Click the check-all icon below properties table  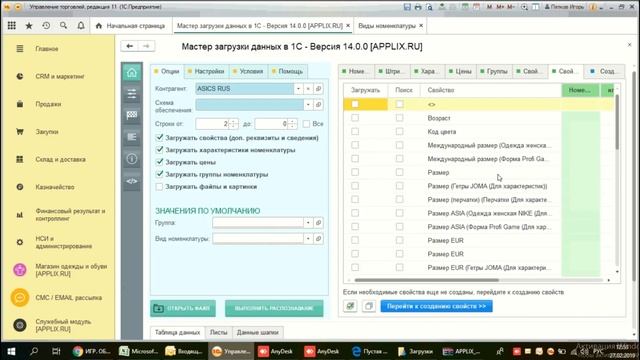[x=350, y=306]
